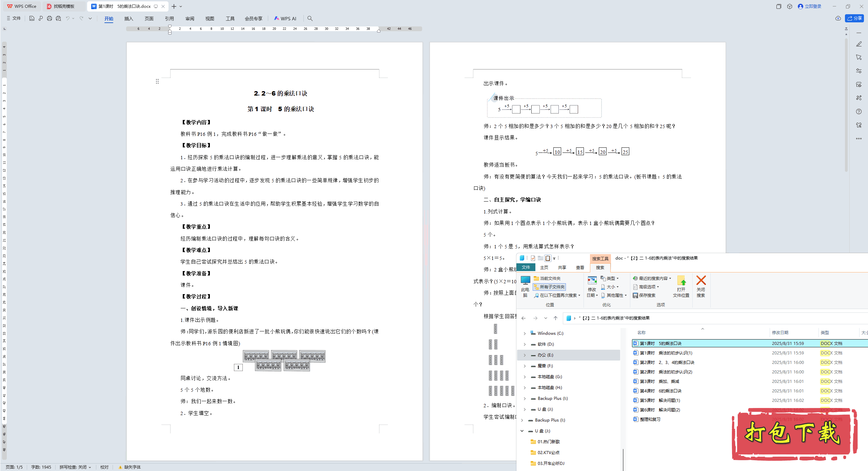Click 保存搜索 floppy icon
This screenshot has height=471, width=868.
coord(644,295)
